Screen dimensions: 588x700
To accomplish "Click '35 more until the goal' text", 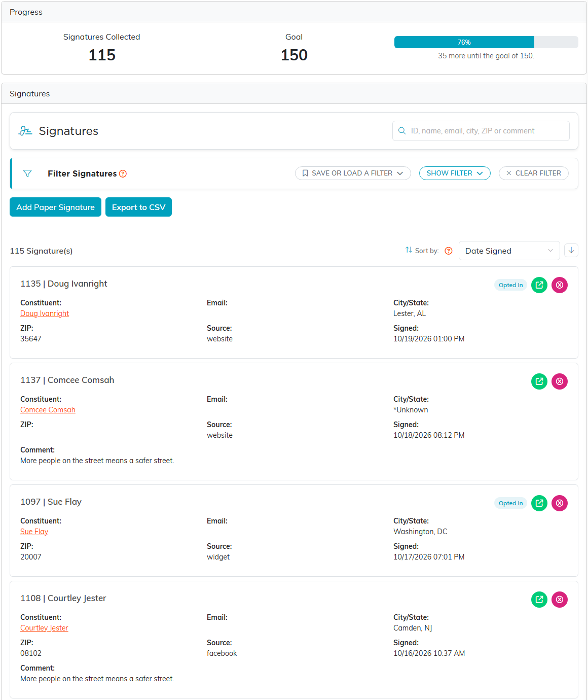I will tap(486, 56).
